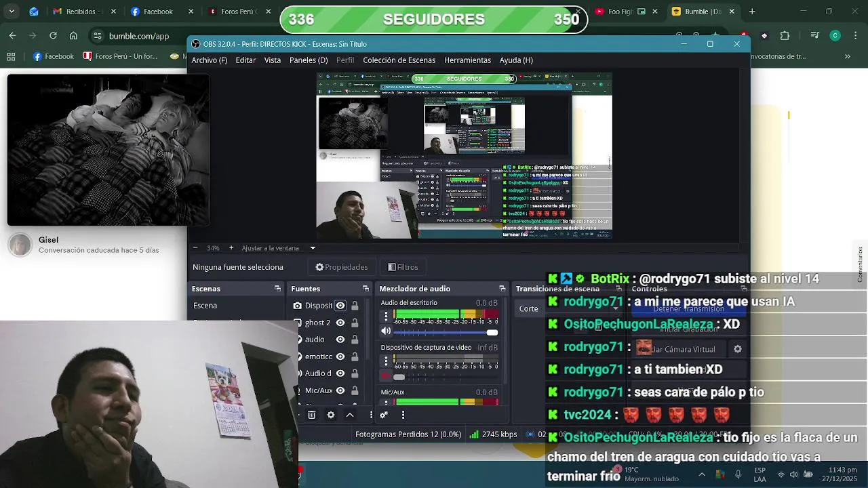The image size is (868, 488).
Task: Adjust Audio del escritorio volume slider
Action: [446, 332]
